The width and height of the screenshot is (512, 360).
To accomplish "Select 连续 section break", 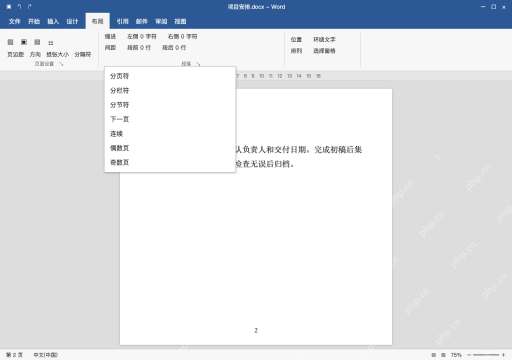I will (170, 134).
